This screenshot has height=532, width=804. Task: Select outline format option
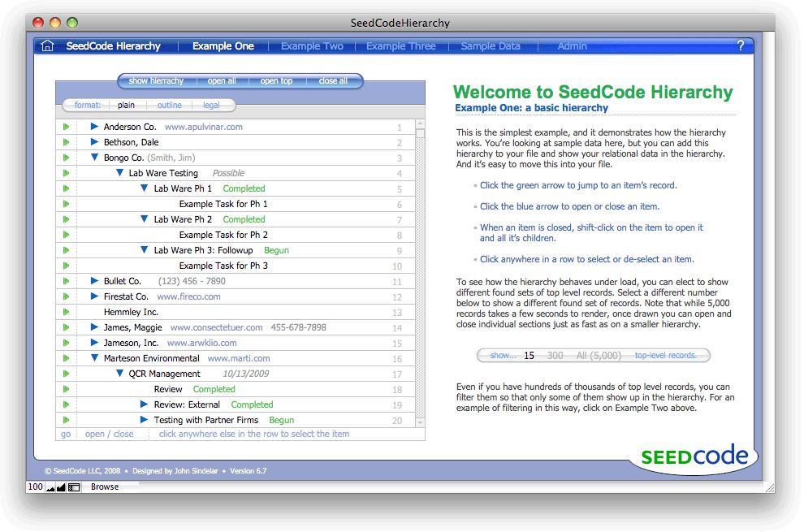[169, 105]
